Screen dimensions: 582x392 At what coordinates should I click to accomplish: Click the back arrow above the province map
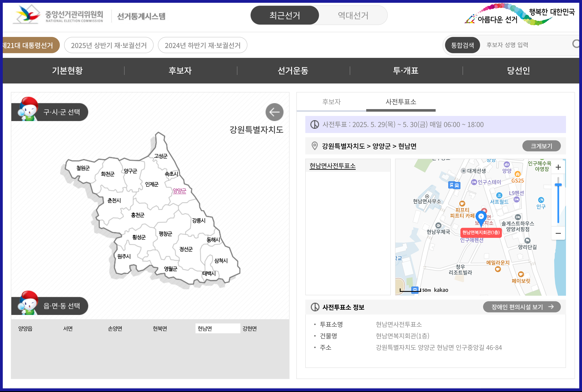274,112
